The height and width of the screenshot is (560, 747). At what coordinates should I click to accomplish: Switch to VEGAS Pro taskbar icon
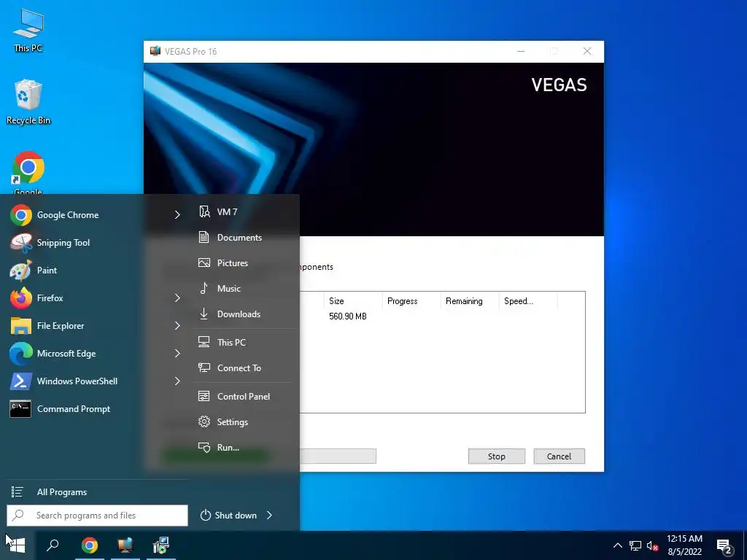125,545
